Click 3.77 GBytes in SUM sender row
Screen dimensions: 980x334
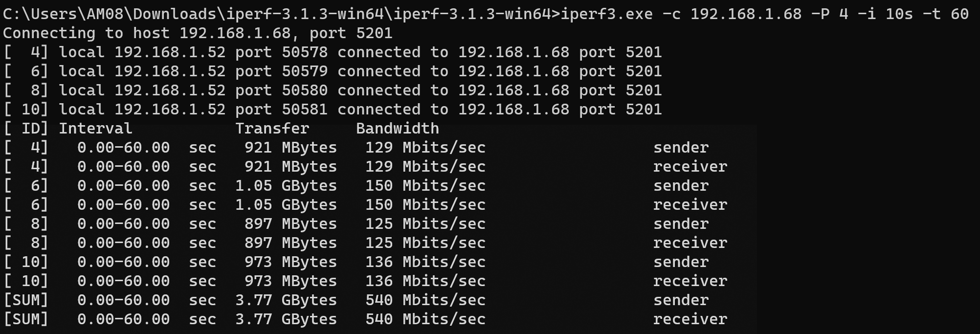coord(286,300)
